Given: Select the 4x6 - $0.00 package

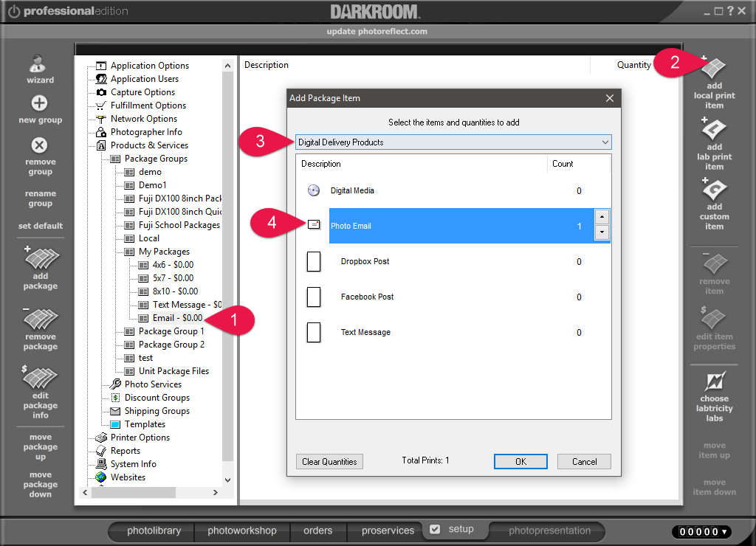Looking at the screenshot, I should 173,265.
